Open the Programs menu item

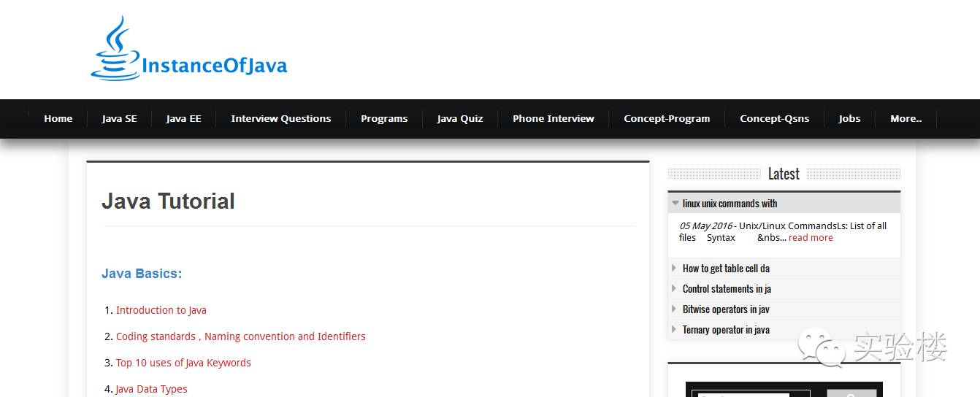[x=384, y=118]
